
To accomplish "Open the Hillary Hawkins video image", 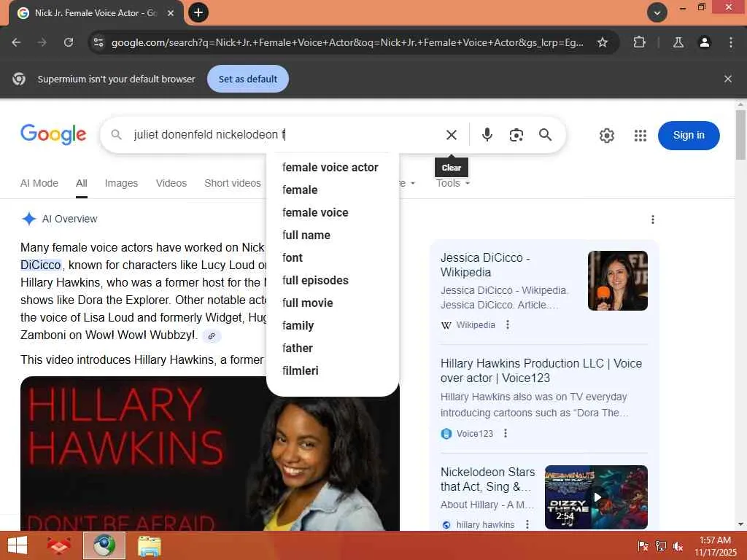I will point(209,454).
